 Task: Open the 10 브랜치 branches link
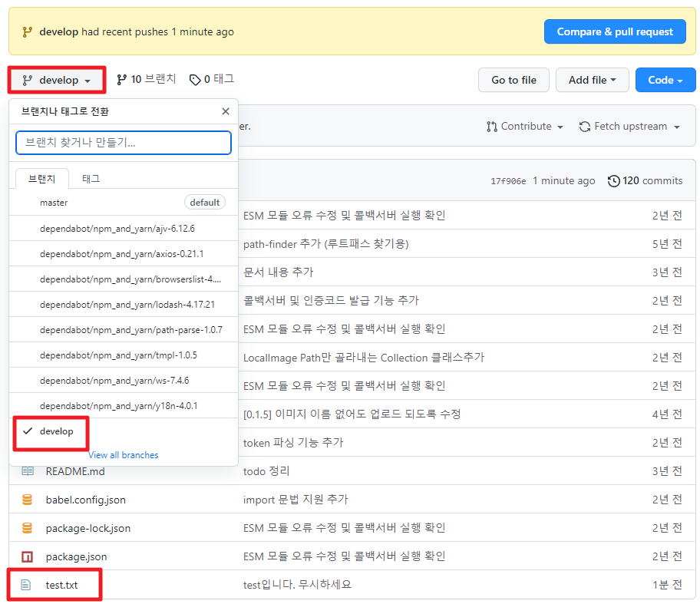(147, 80)
